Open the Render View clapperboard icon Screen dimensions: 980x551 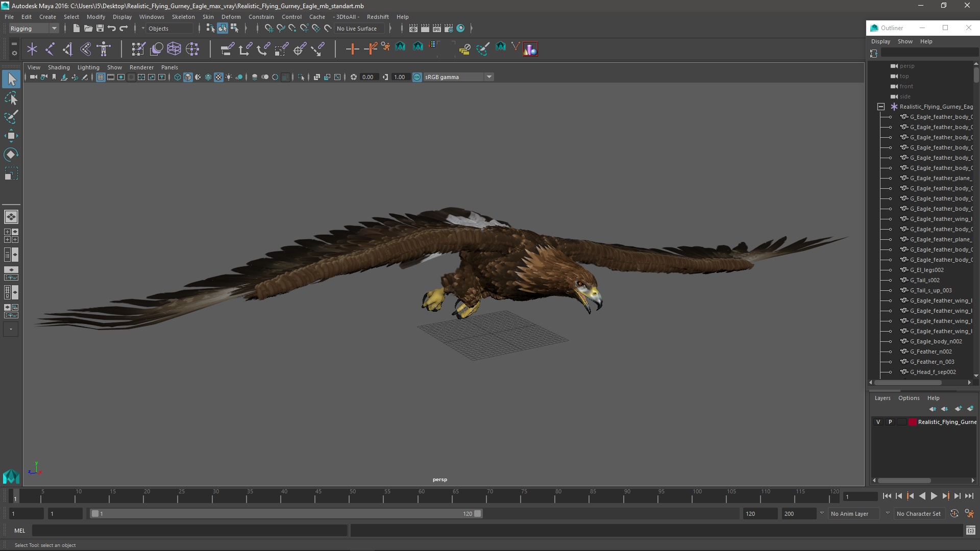click(413, 28)
